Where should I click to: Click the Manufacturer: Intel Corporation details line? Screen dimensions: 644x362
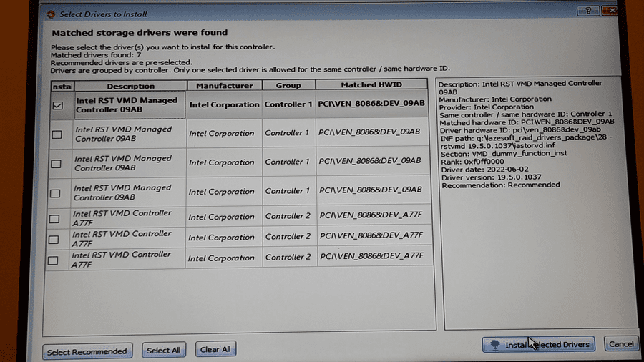[x=495, y=99]
